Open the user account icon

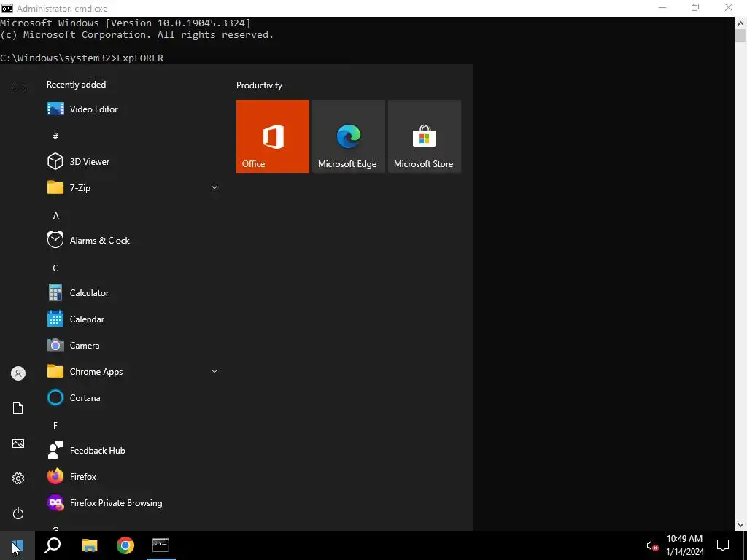click(x=18, y=373)
